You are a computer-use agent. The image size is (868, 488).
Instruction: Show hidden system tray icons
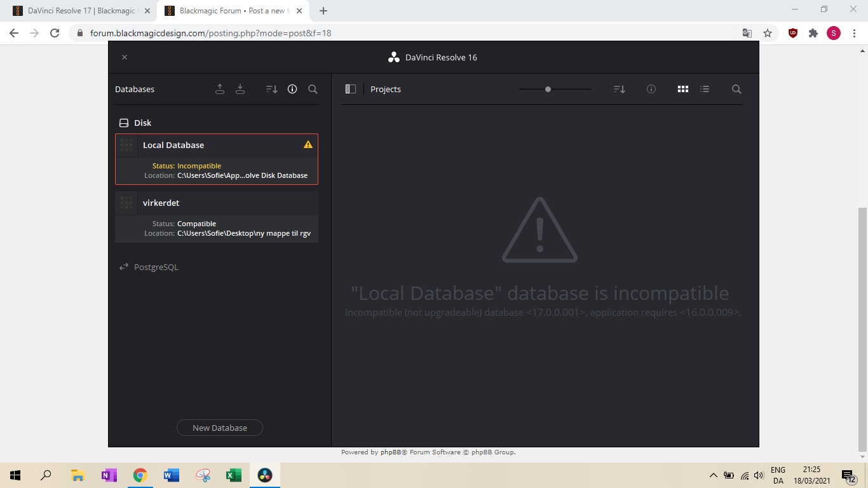[x=714, y=475]
